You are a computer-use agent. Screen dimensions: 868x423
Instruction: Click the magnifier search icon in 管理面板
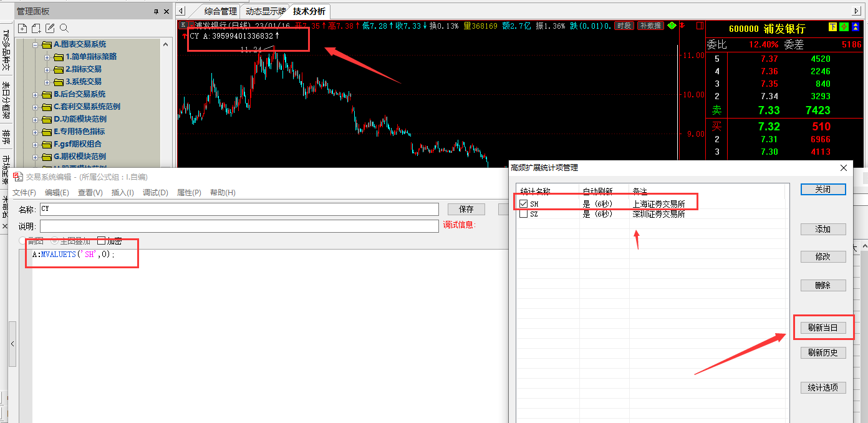[x=64, y=28]
